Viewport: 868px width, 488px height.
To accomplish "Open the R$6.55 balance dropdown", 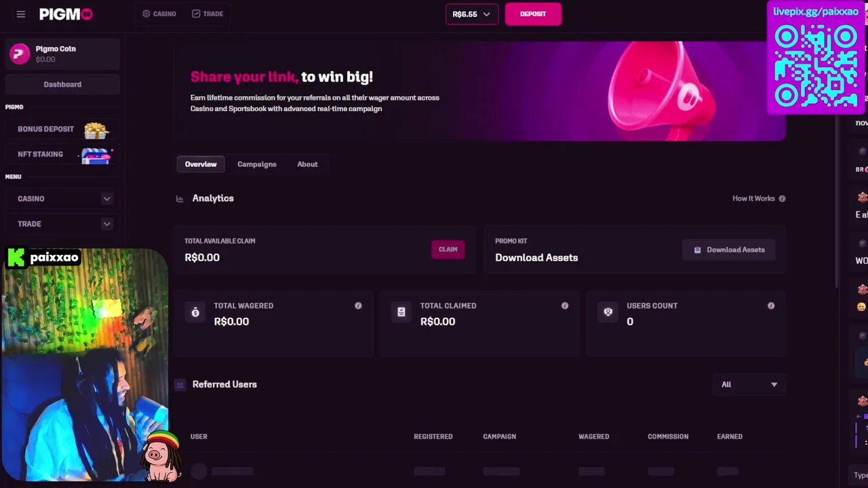I will pos(471,14).
